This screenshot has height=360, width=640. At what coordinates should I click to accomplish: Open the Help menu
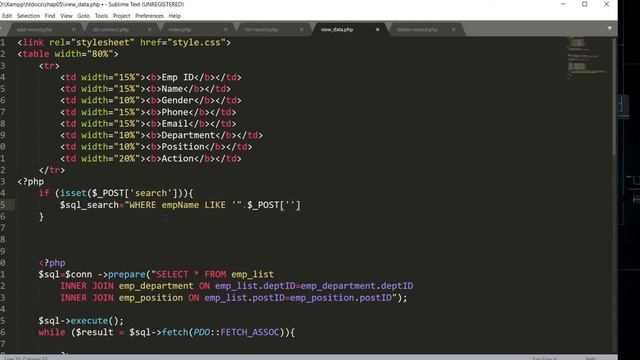coord(174,16)
